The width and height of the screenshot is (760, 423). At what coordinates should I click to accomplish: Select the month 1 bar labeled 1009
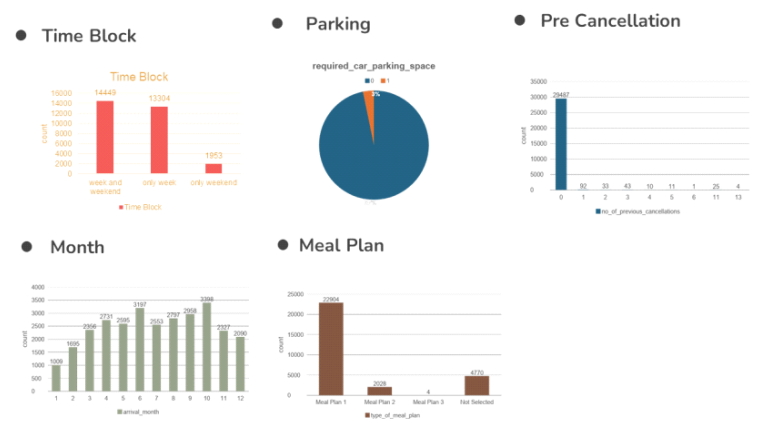tap(56, 378)
